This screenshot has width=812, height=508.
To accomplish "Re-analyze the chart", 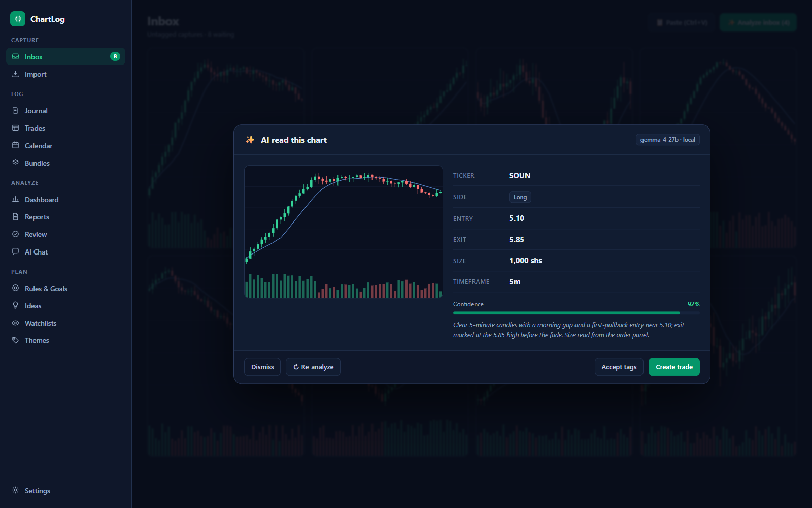I will tap(313, 367).
